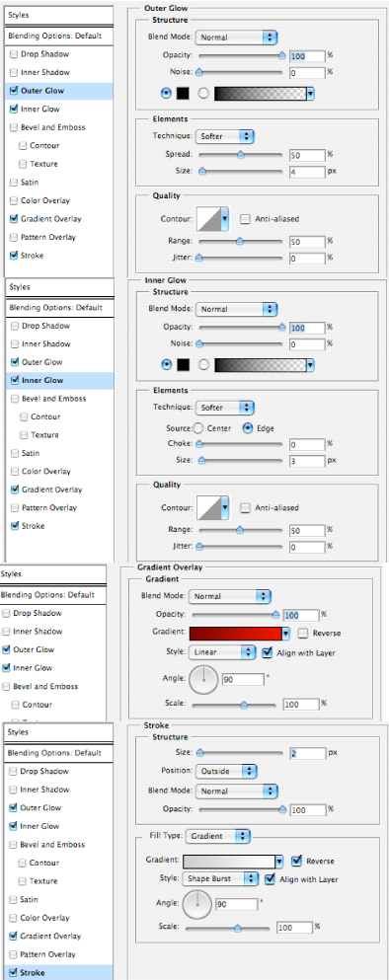Enable Satin in the list beside Outer Glow settings
This screenshot has width=389, height=980.
click(x=15, y=183)
